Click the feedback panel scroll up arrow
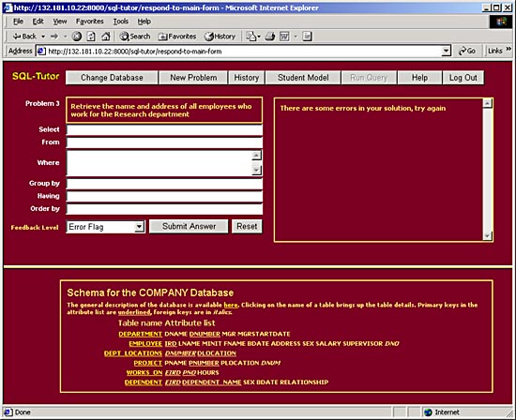The height and width of the screenshot is (420, 516). pos(487,103)
